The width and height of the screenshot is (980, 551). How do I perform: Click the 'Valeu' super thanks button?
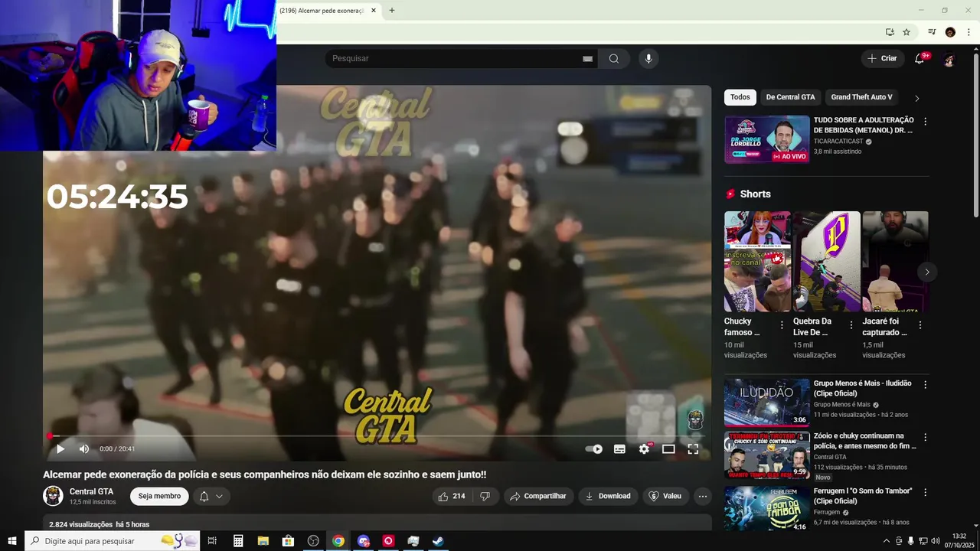pos(665,496)
